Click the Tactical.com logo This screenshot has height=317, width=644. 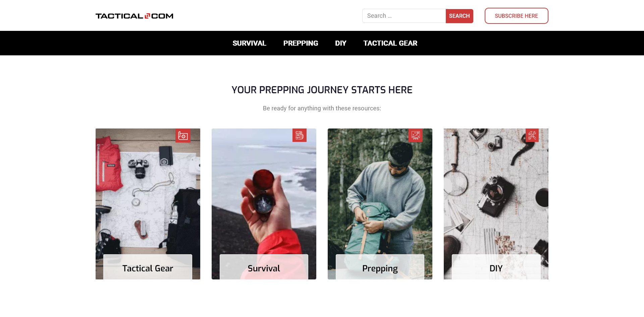(135, 16)
